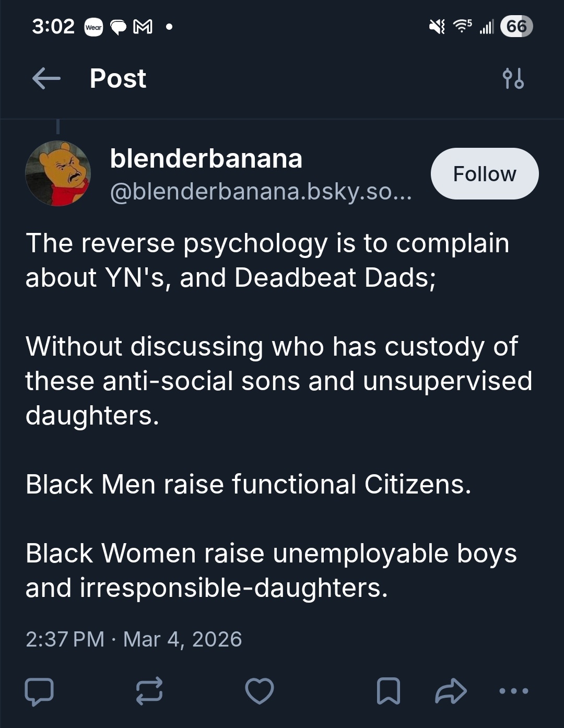Image resolution: width=564 pixels, height=728 pixels.
Task: Tap the back arrow
Action: click(46, 79)
